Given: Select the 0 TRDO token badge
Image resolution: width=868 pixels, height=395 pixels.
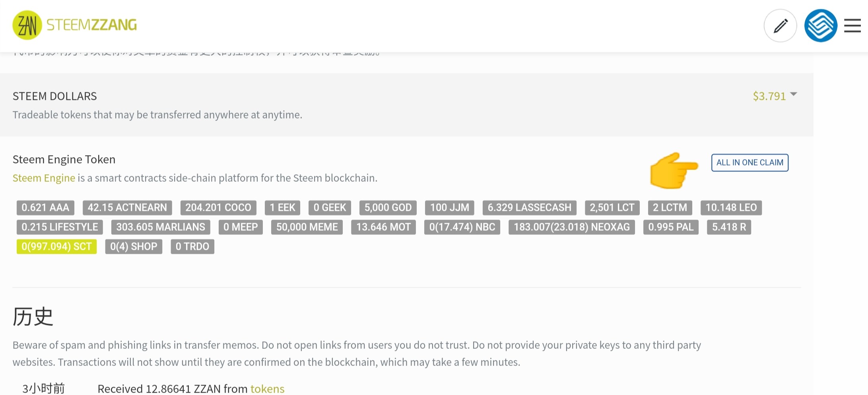Looking at the screenshot, I should pyautogui.click(x=192, y=247).
